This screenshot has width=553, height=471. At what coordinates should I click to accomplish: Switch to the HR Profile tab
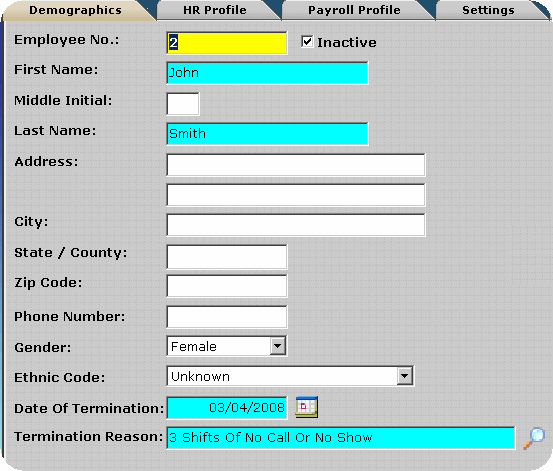pos(214,10)
